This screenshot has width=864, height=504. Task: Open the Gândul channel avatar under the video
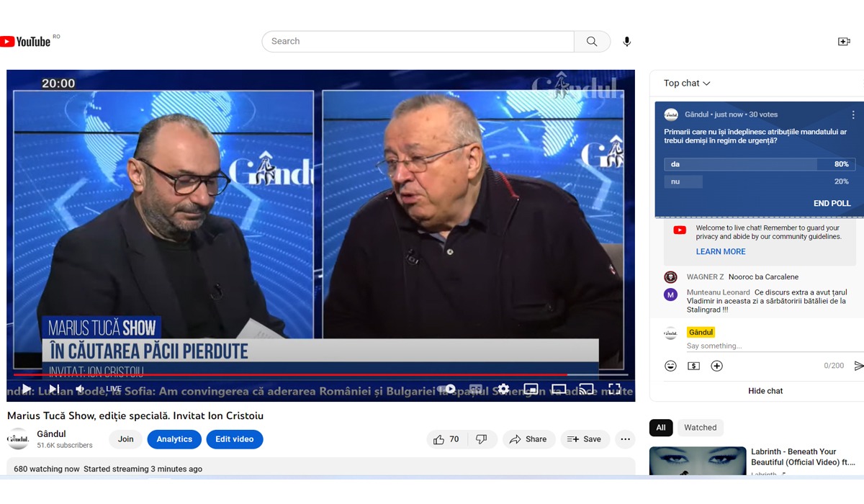point(18,439)
